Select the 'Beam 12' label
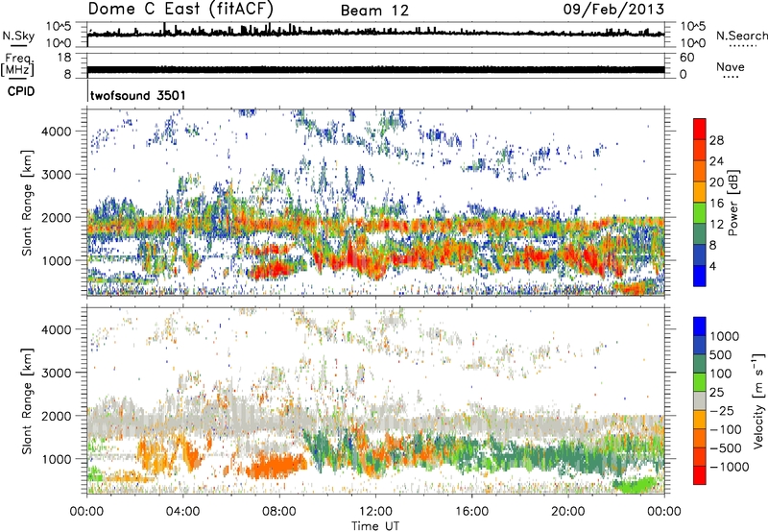 (x=374, y=11)
